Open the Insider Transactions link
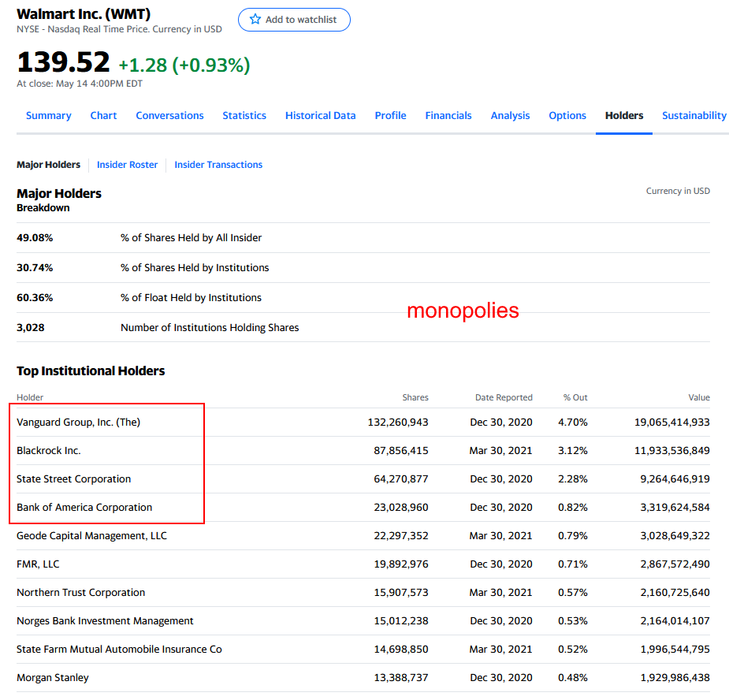Image resolution: width=729 pixels, height=700 pixels. [218, 165]
